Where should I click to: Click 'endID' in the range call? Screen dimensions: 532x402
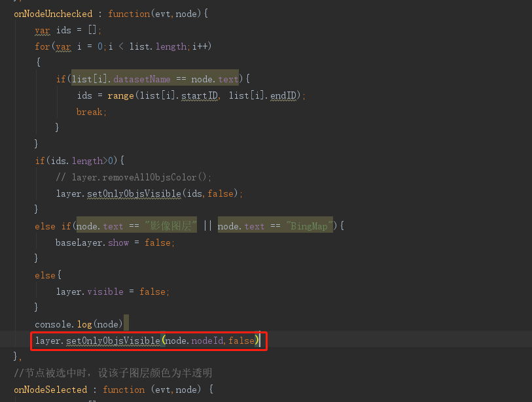coord(283,96)
